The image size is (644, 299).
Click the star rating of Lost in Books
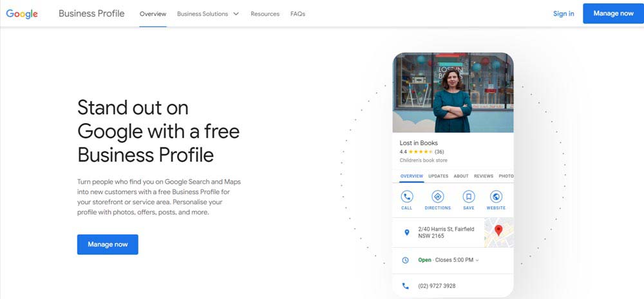pos(421,151)
